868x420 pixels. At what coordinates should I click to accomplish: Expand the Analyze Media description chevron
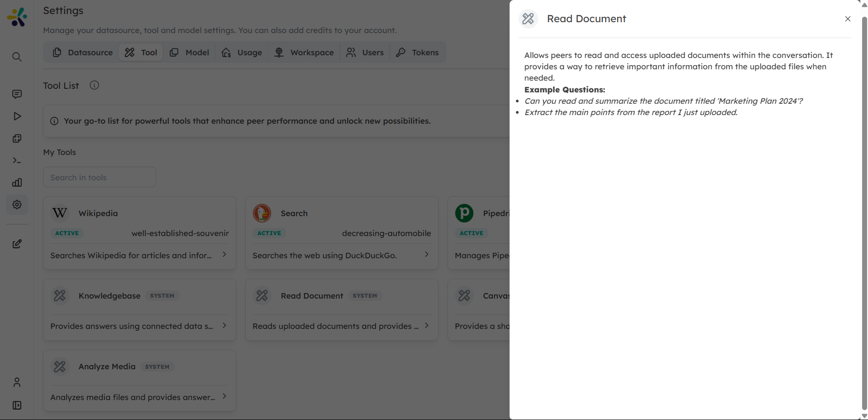[224, 396]
